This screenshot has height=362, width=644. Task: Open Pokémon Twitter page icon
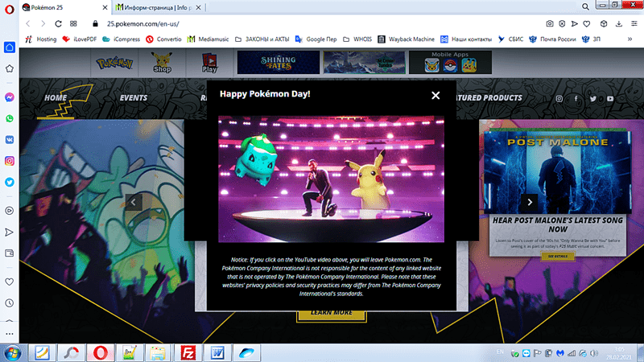tap(593, 98)
